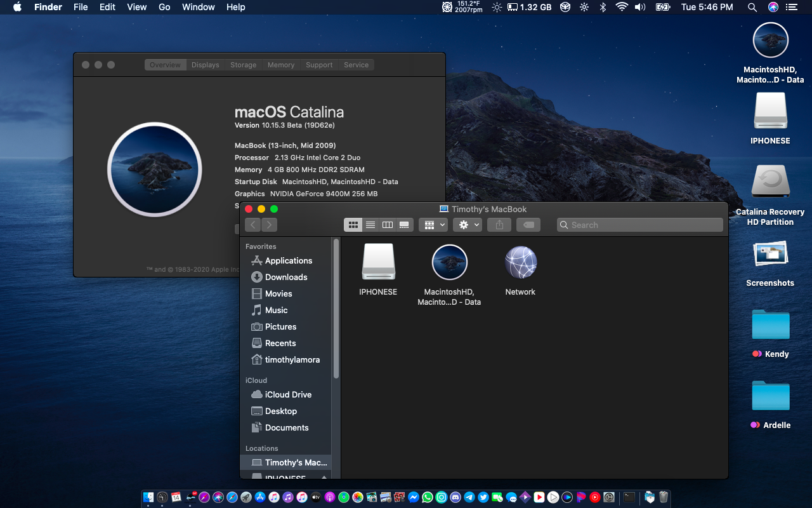The image size is (812, 508).
Task: Open WhatsApp from the Dock
Action: pyautogui.click(x=428, y=497)
